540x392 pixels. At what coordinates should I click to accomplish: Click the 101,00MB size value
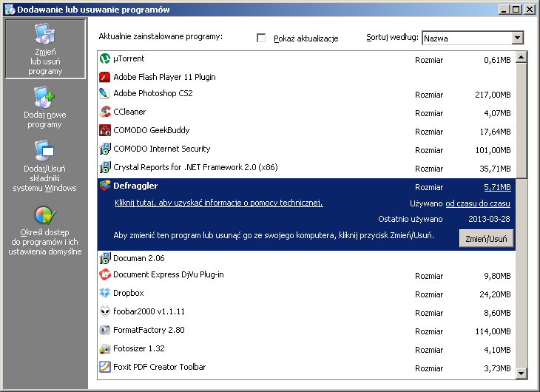pyautogui.click(x=493, y=150)
